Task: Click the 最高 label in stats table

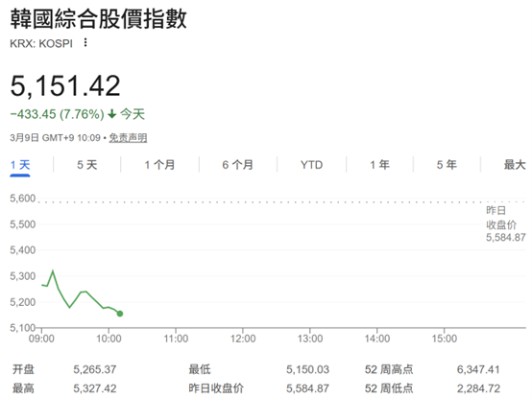Action: click(x=23, y=388)
